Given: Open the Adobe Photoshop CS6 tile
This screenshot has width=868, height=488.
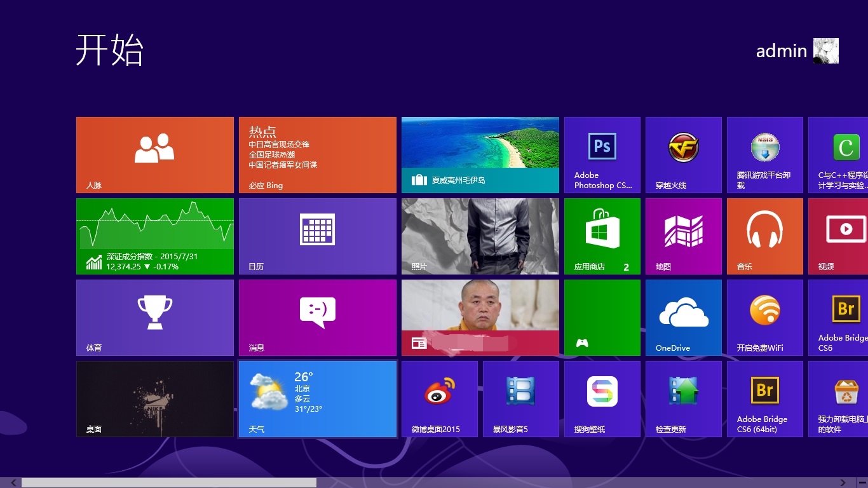Looking at the screenshot, I should pos(602,154).
